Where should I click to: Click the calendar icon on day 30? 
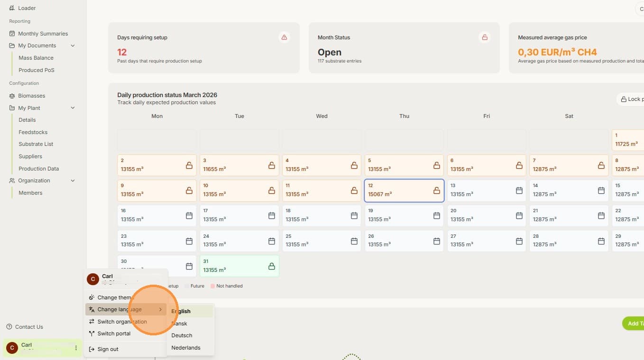coord(189,266)
